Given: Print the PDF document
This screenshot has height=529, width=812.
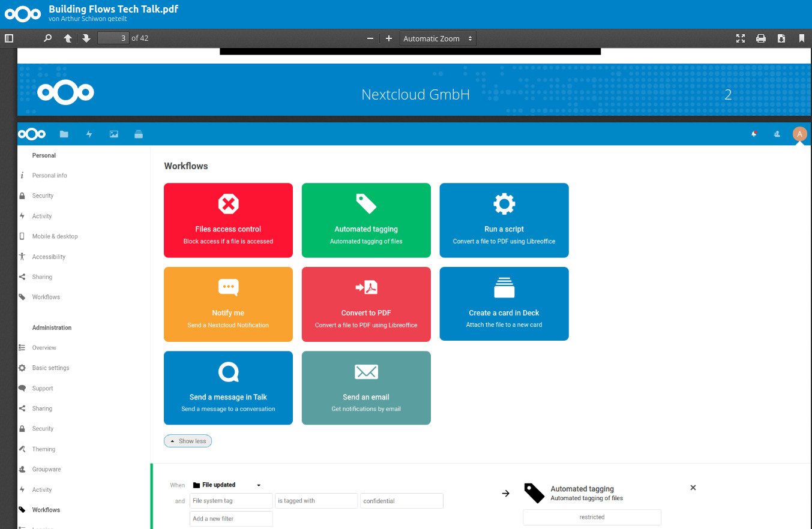Looking at the screenshot, I should 761,38.
